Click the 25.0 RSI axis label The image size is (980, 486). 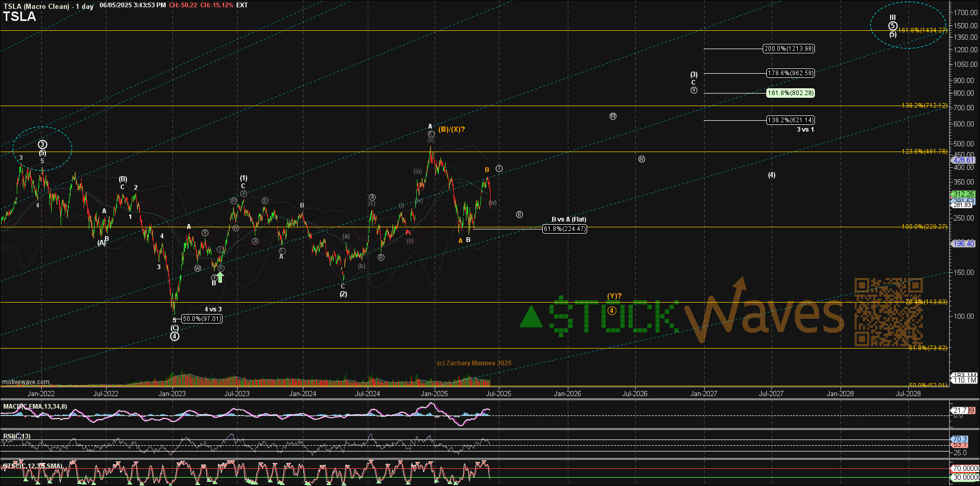tap(960, 453)
